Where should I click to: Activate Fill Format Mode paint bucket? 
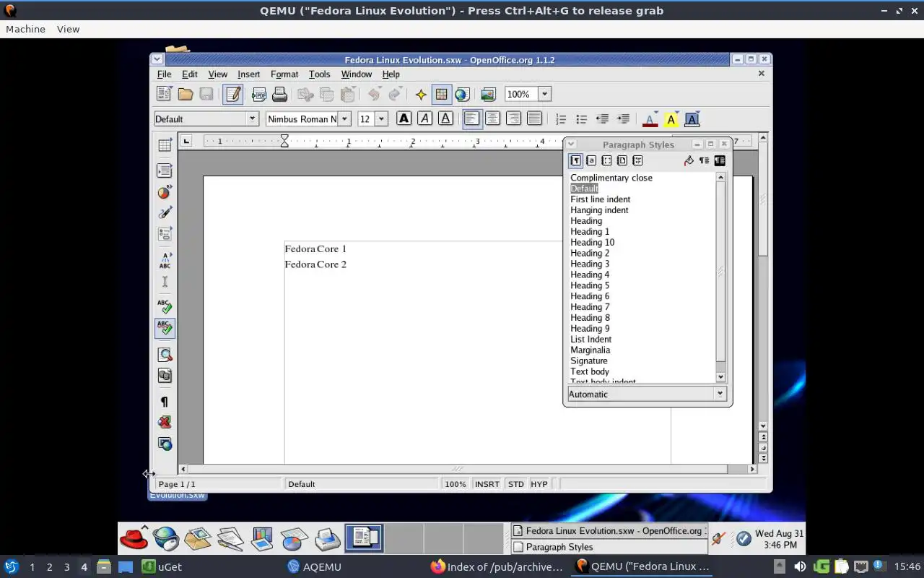pos(689,160)
